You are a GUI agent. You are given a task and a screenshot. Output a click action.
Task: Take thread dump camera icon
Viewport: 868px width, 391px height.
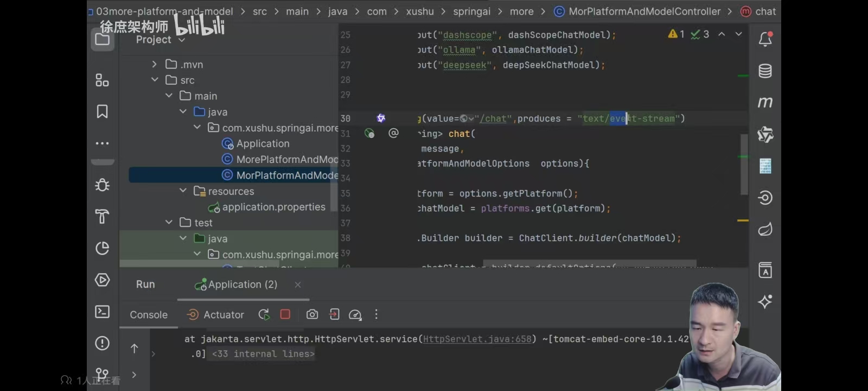pyautogui.click(x=312, y=314)
